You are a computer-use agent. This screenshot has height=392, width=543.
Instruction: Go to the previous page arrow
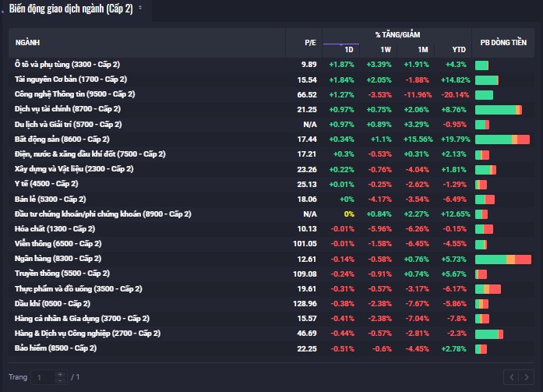point(511,377)
